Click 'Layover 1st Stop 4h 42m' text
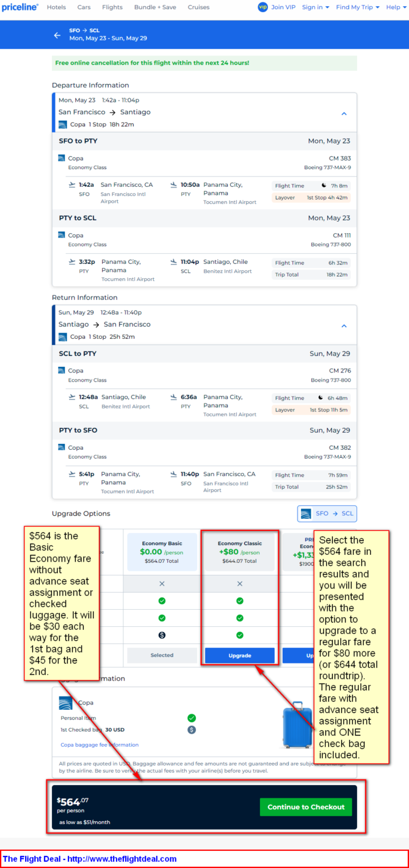 click(x=311, y=198)
